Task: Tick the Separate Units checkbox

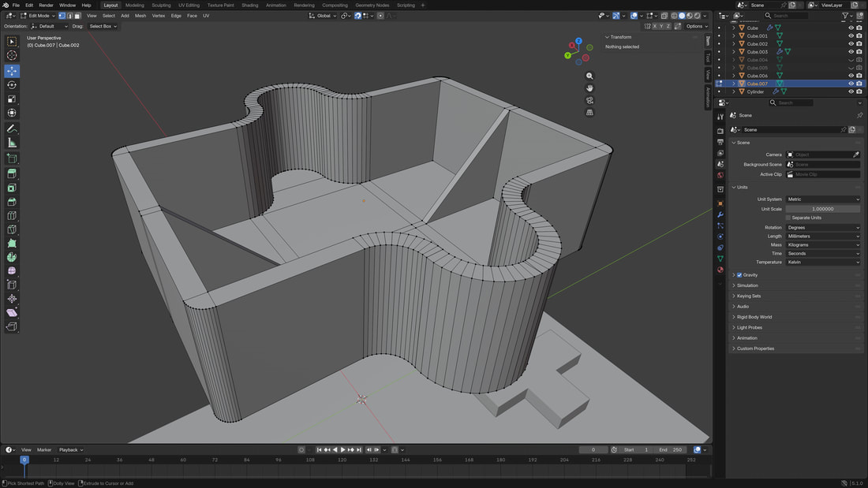Action: pos(788,218)
